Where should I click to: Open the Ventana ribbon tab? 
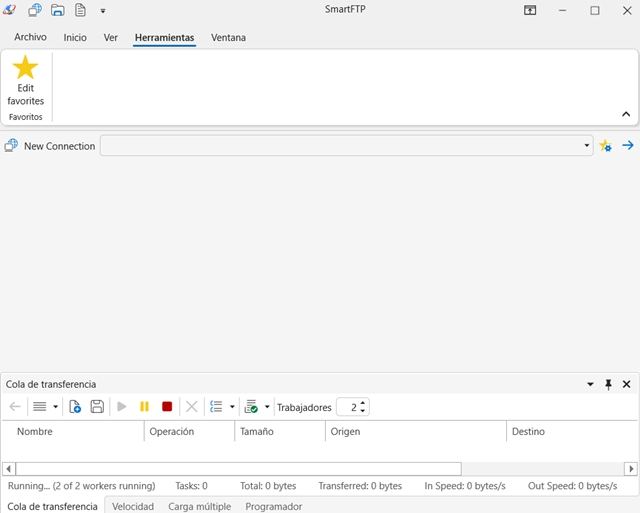pyautogui.click(x=228, y=38)
